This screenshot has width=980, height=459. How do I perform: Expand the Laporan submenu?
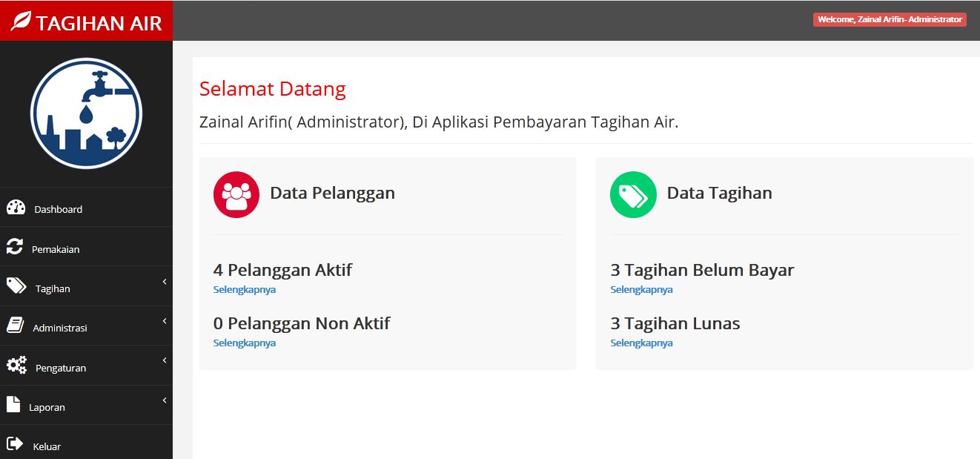pyautogui.click(x=165, y=400)
